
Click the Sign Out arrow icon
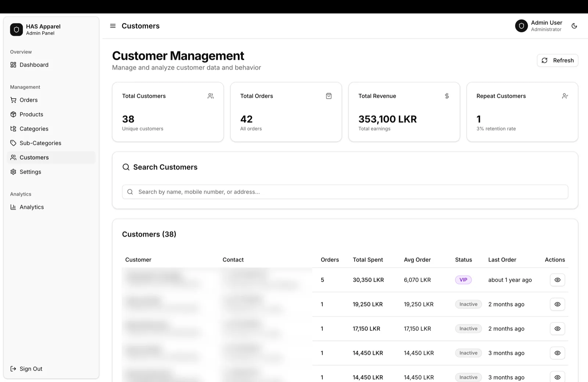click(13, 369)
